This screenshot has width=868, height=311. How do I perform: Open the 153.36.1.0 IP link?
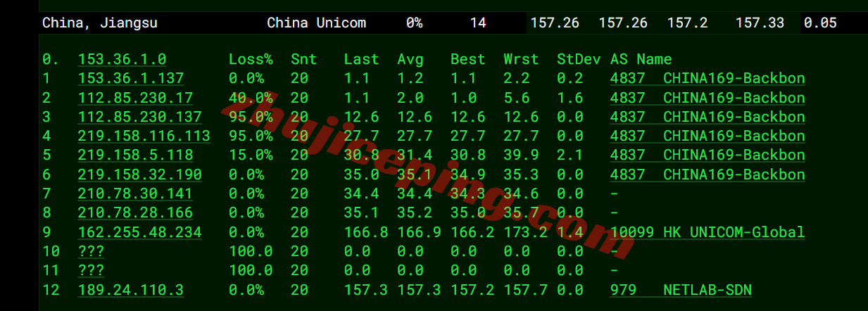(122, 59)
